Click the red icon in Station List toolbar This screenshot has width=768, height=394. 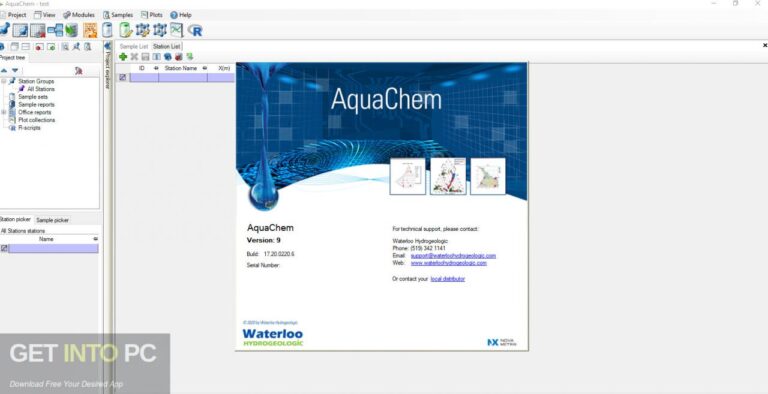tap(178, 57)
